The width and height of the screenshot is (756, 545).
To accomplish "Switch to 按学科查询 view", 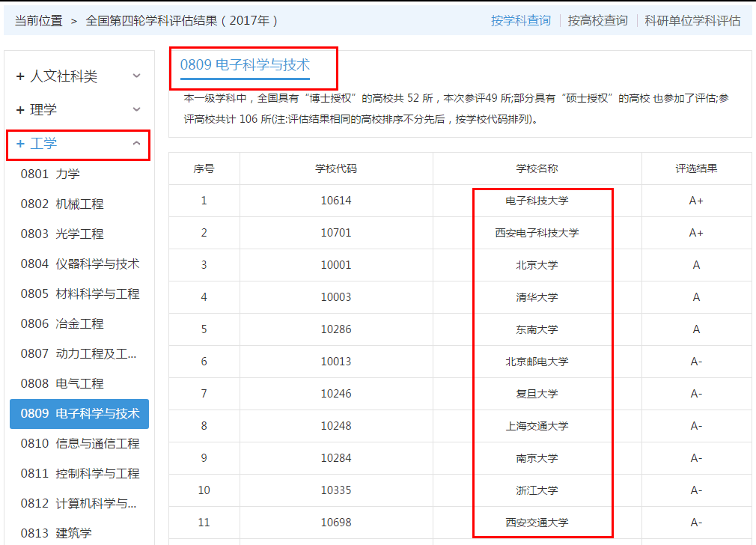I will click(521, 21).
